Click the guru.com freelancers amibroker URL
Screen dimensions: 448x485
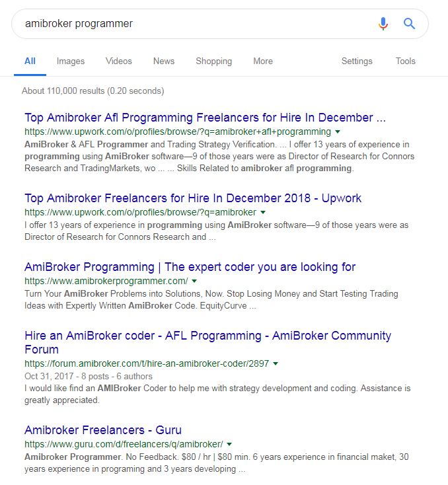124,445
